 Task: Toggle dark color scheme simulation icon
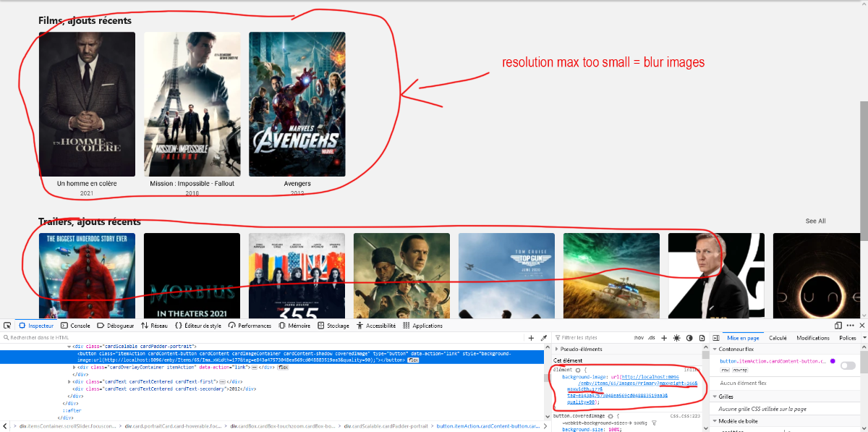(689, 338)
